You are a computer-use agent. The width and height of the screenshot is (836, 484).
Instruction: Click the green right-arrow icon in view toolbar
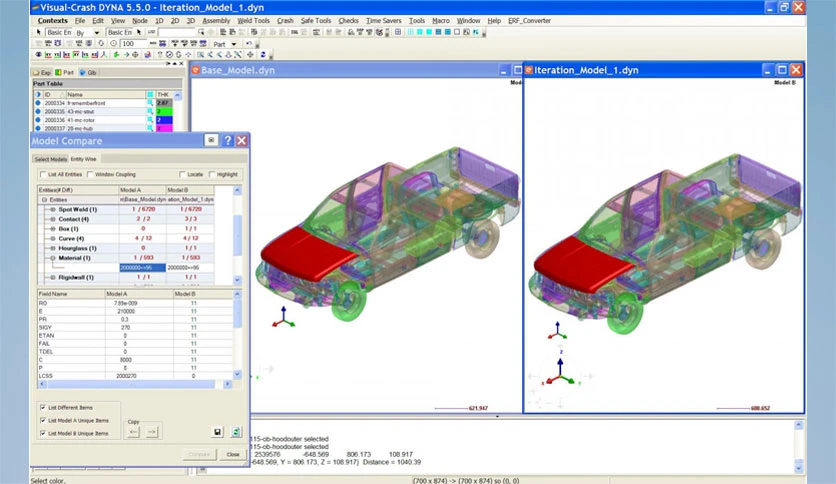coord(126,54)
